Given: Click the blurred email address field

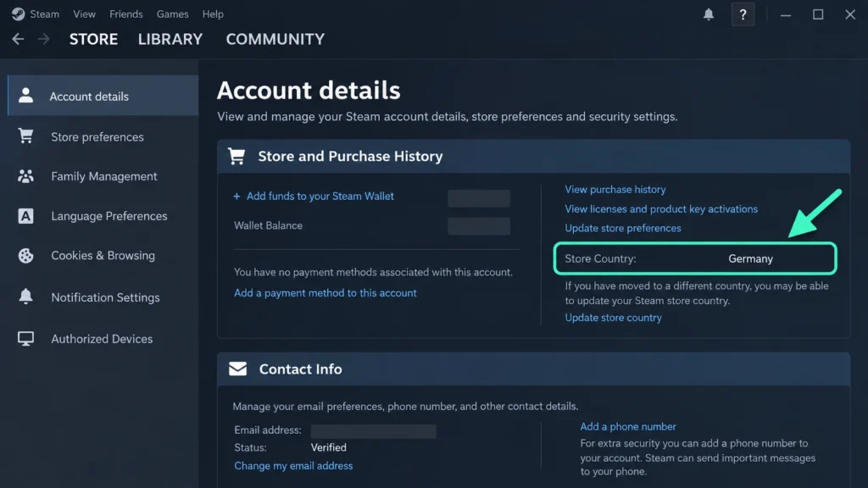Looking at the screenshot, I should pos(373,431).
